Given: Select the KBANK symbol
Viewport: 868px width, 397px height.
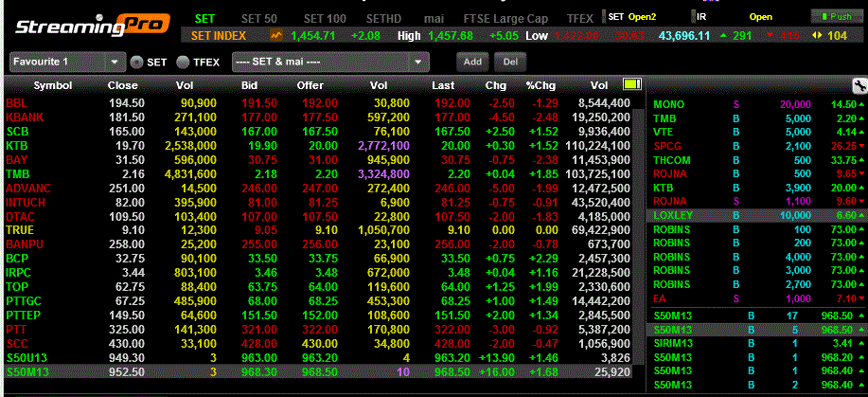Looking at the screenshot, I should pos(25,117).
